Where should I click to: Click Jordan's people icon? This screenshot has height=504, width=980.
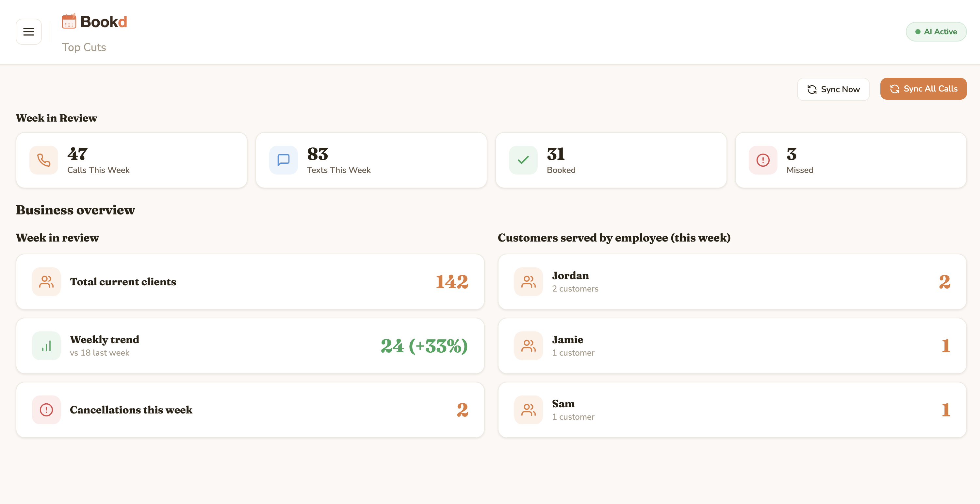[x=529, y=282]
